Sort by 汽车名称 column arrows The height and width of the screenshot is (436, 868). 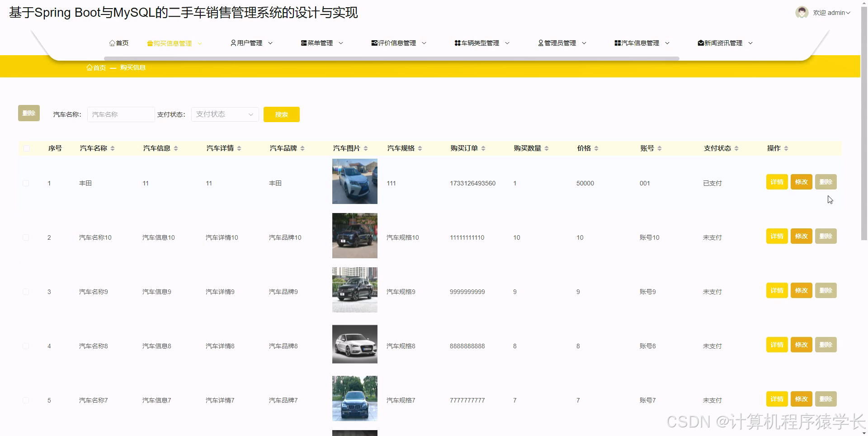(113, 148)
